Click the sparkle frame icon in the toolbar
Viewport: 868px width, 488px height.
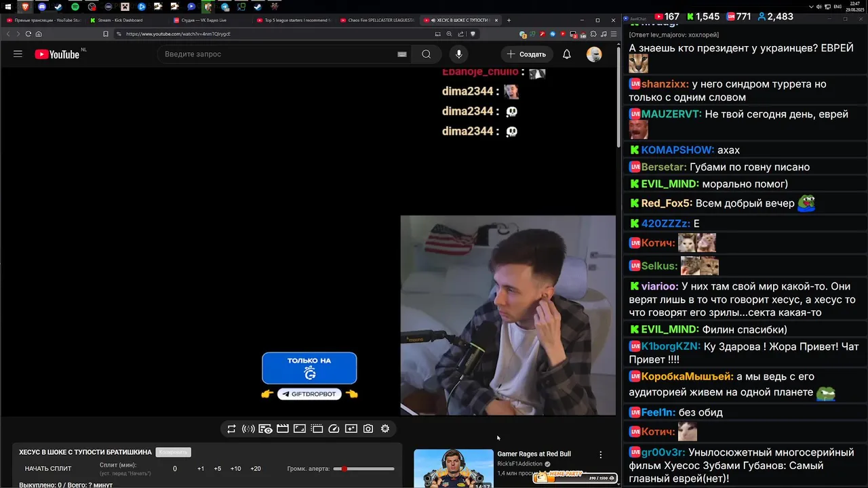coord(351,428)
